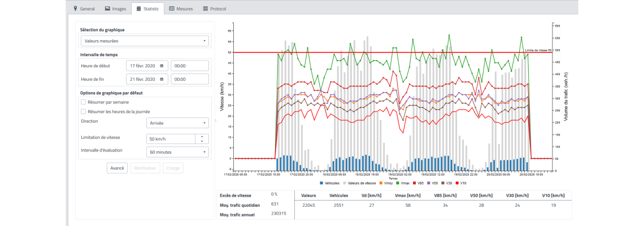Click the list icon on Protocol tab

(x=205, y=9)
